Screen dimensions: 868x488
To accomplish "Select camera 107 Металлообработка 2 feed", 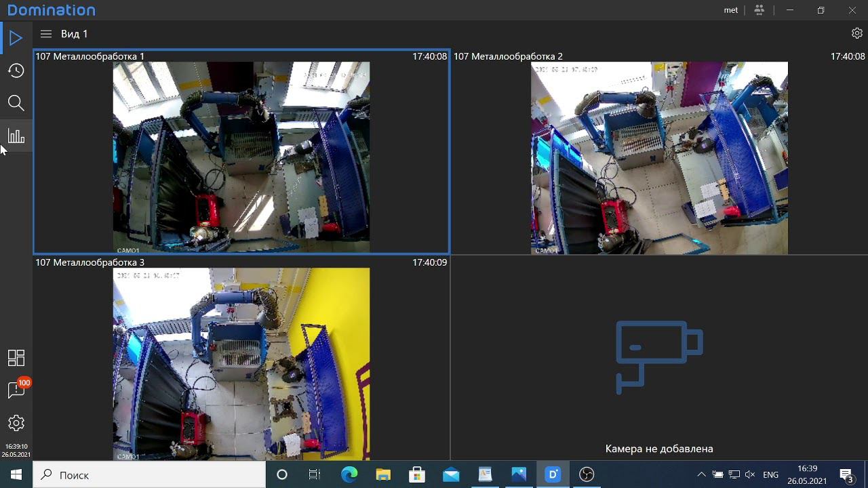I will coord(659,157).
